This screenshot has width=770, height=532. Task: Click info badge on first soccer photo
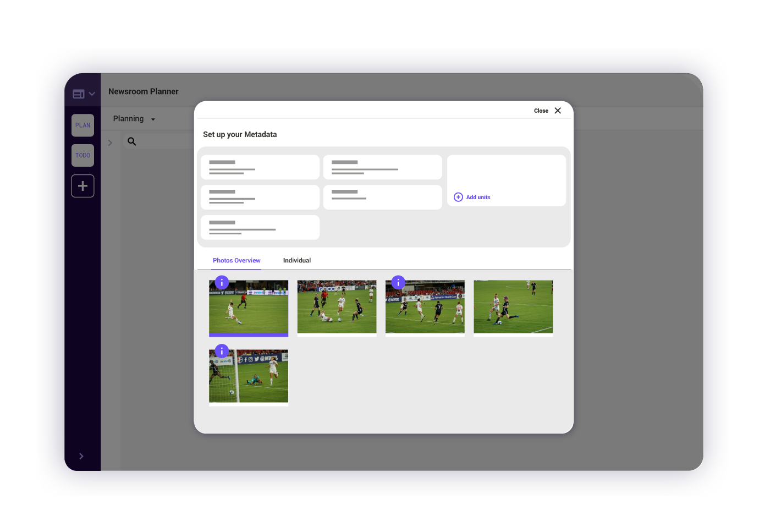point(222,283)
